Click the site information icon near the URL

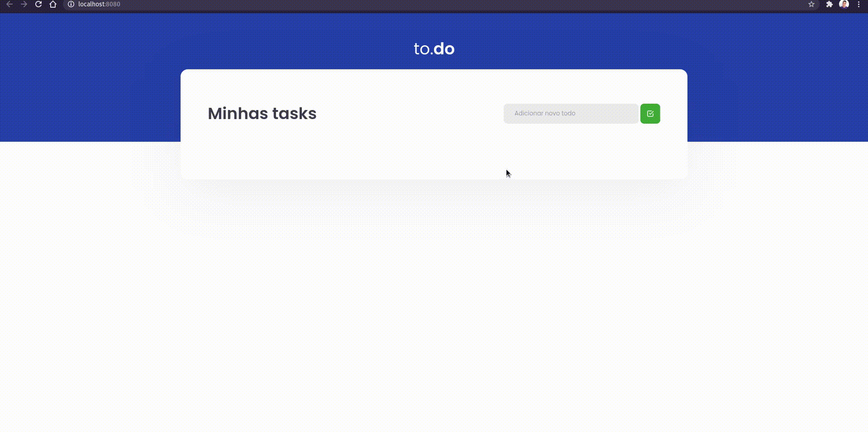point(71,4)
